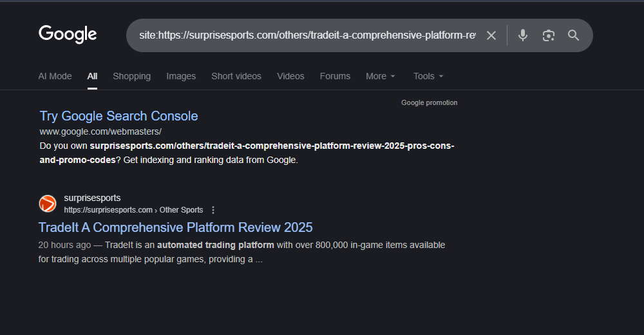Start voice search with the microphone
The width and height of the screenshot is (644, 335).
coord(523,35)
